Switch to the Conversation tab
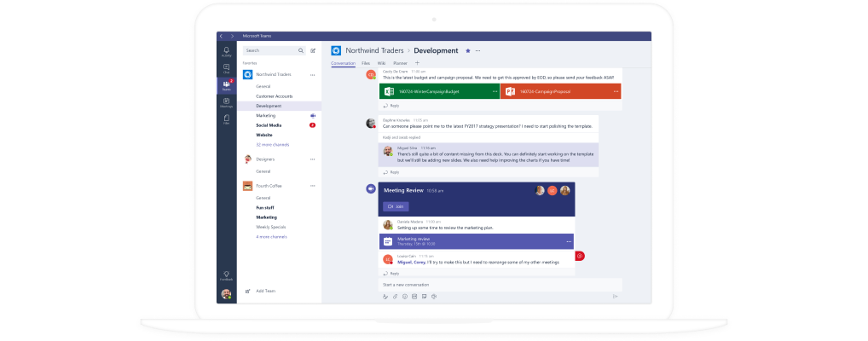This screenshot has height=341, width=868. 344,63
